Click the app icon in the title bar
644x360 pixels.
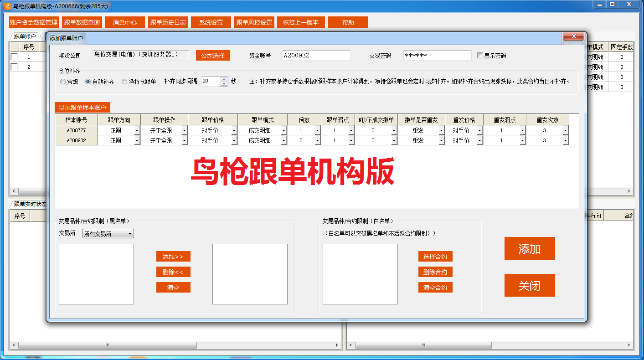click(7, 6)
